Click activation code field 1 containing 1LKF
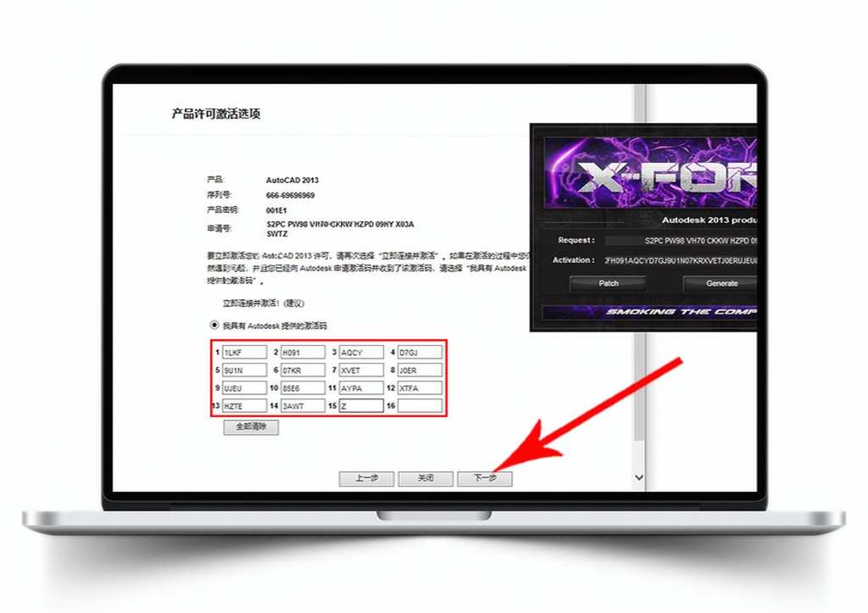The height and width of the screenshot is (613, 868). click(x=244, y=352)
